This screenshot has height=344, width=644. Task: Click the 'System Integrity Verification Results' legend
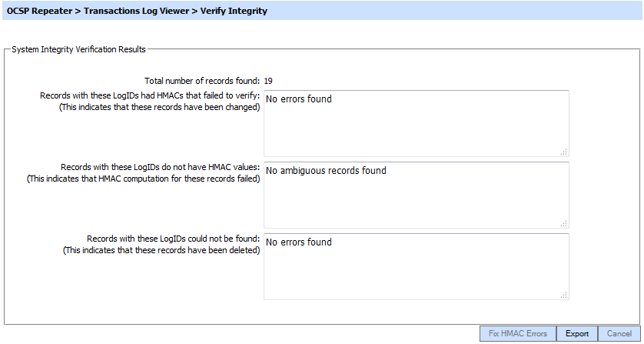[x=79, y=49]
